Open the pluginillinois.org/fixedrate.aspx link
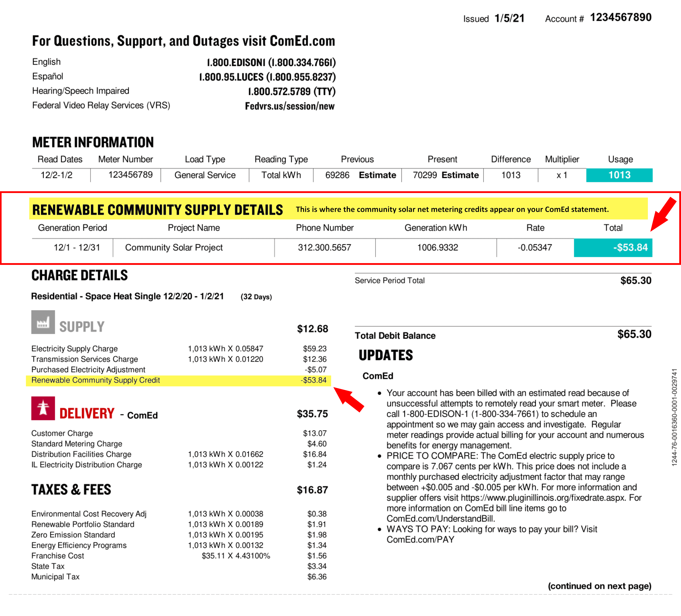681x616 pixels. coord(543,498)
